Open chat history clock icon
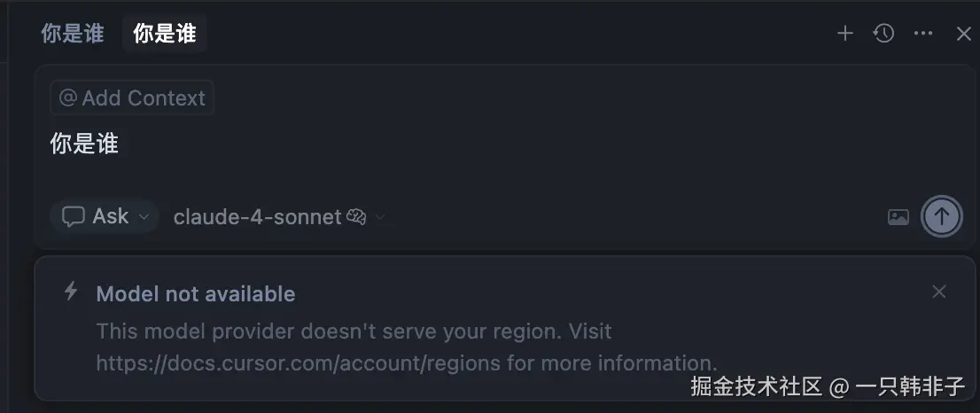Image resolution: width=980 pixels, height=413 pixels. pyautogui.click(x=883, y=33)
